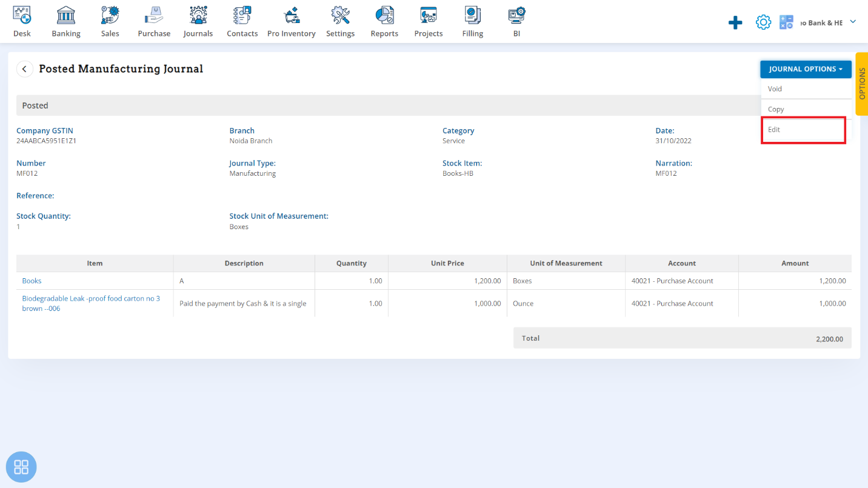The height and width of the screenshot is (488, 868).
Task: Select the company GSTIN value 24AABCA5951E1Z1
Action: [46, 141]
